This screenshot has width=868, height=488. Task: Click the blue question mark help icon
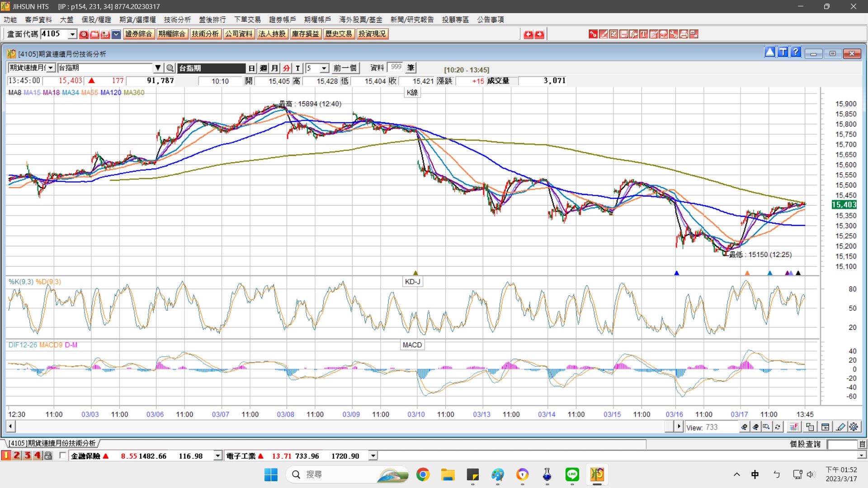coord(796,52)
